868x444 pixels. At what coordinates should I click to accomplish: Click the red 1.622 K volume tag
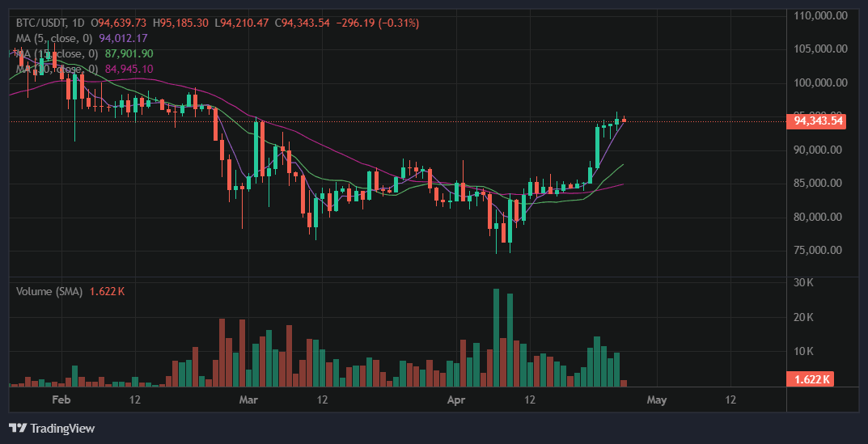[x=811, y=379]
